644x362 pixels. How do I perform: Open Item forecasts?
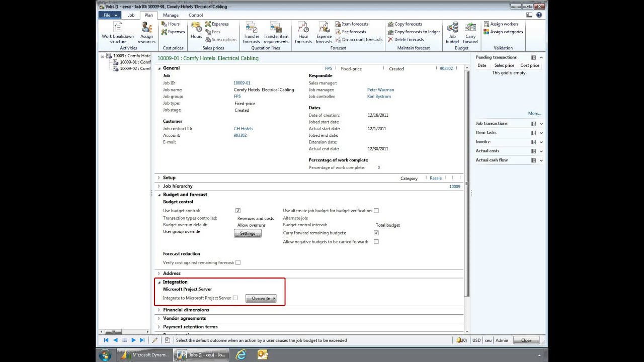[352, 24]
